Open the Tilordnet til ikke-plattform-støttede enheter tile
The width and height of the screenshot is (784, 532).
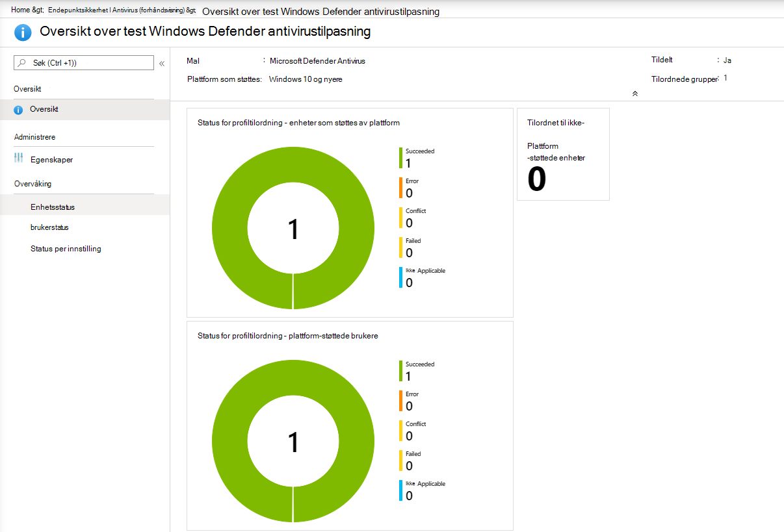[563, 154]
